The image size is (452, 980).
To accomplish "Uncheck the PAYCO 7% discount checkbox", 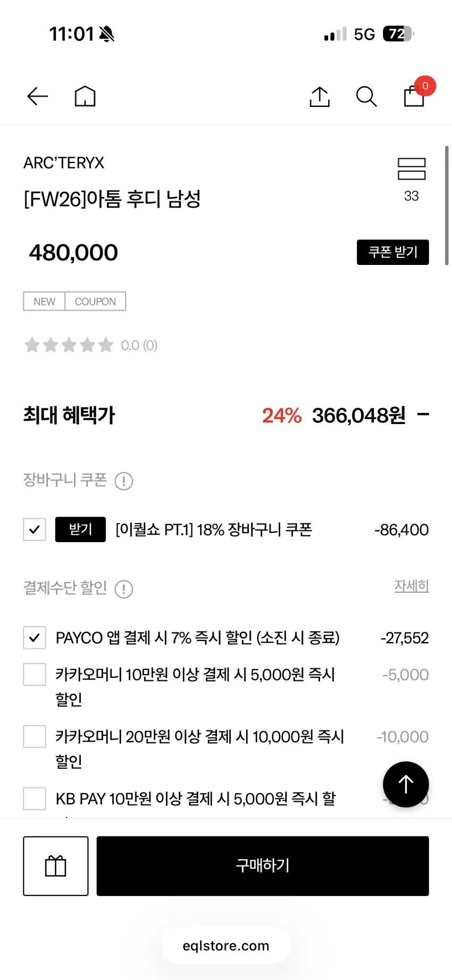I will click(35, 637).
